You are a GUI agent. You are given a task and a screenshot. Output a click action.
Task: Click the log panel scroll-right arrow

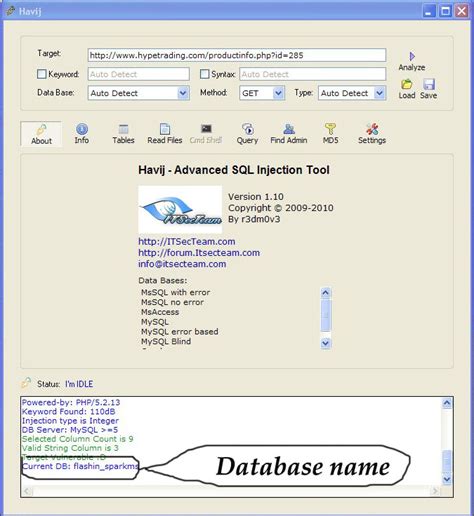point(434,491)
